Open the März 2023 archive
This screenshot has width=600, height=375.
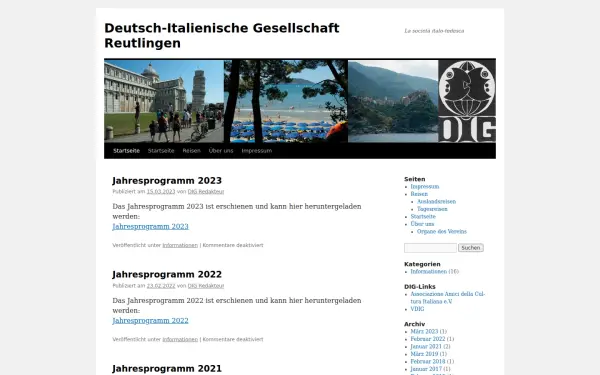[x=424, y=332]
